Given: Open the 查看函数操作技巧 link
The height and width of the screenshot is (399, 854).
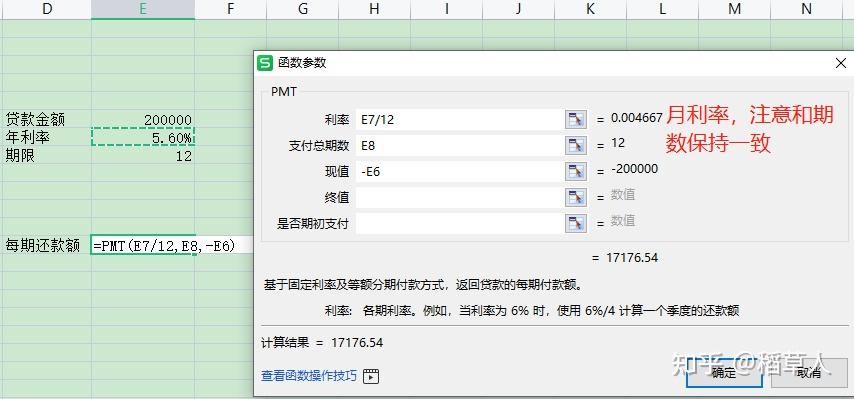Looking at the screenshot, I should 309,376.
